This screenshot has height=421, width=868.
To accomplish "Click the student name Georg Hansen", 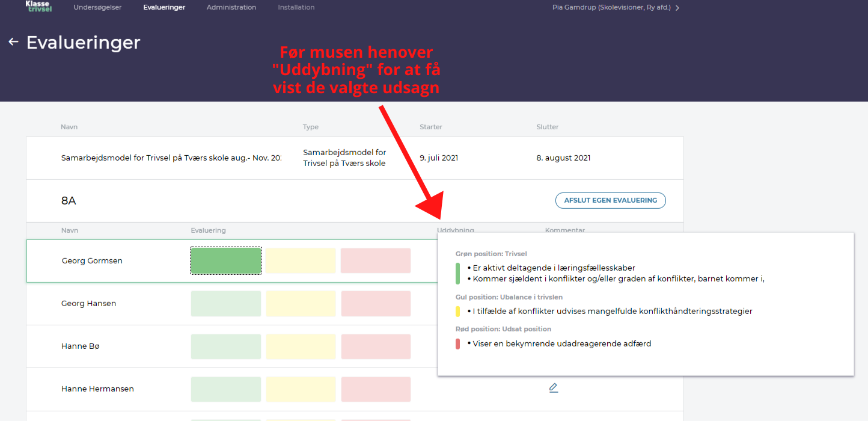I will [x=88, y=304].
